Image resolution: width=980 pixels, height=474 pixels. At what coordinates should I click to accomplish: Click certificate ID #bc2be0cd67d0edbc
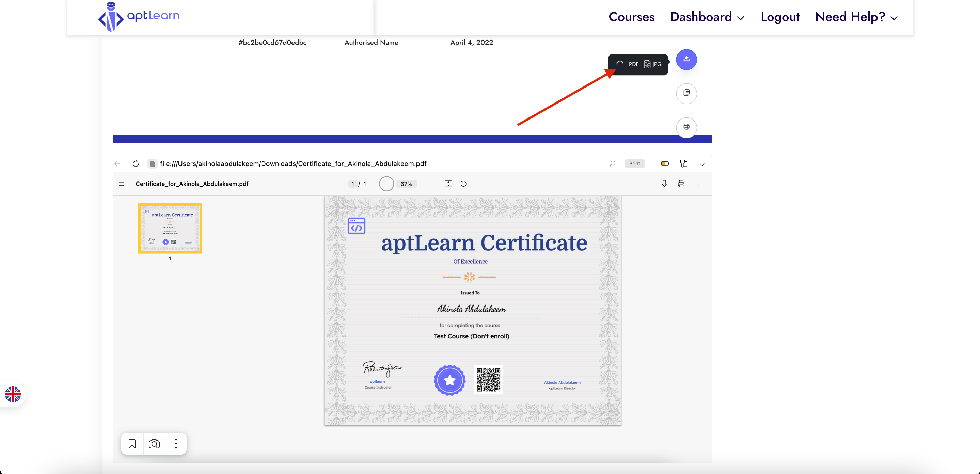[272, 42]
